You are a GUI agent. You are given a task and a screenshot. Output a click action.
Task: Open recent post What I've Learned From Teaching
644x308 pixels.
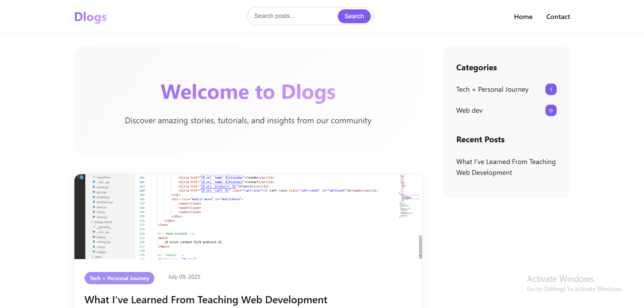506,167
